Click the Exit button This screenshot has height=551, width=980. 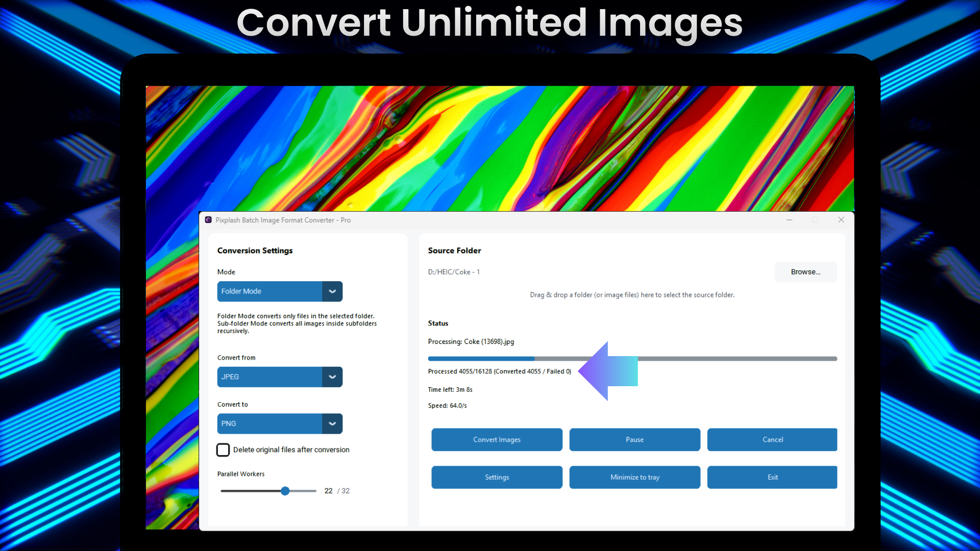tap(772, 478)
